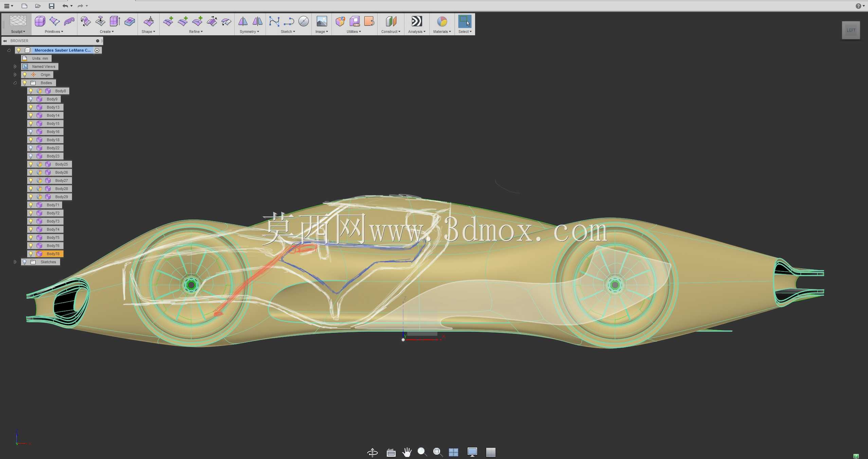Click the Body78 appearance-less highlighted row
This screenshot has width=868, height=459.
click(x=46, y=254)
